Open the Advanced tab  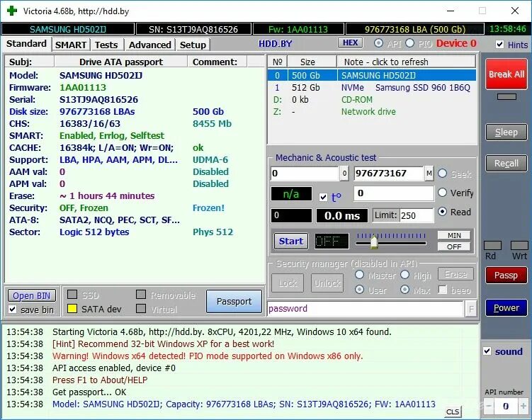150,45
